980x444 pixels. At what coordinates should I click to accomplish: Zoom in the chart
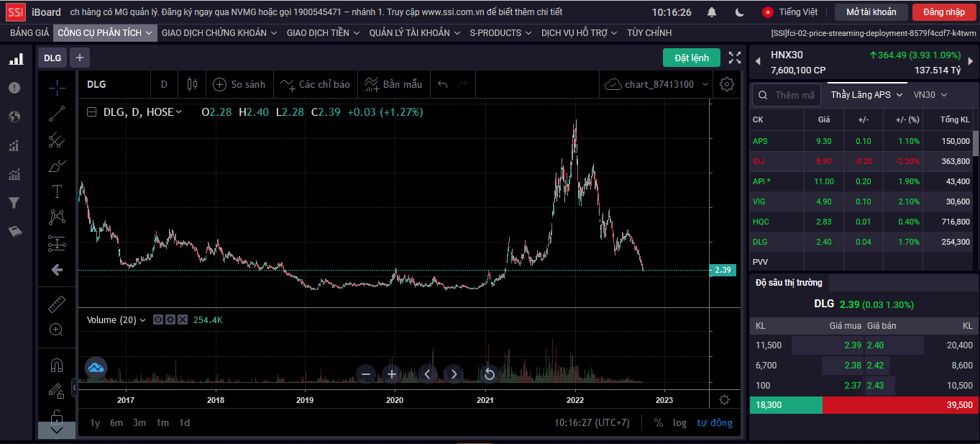click(392, 374)
